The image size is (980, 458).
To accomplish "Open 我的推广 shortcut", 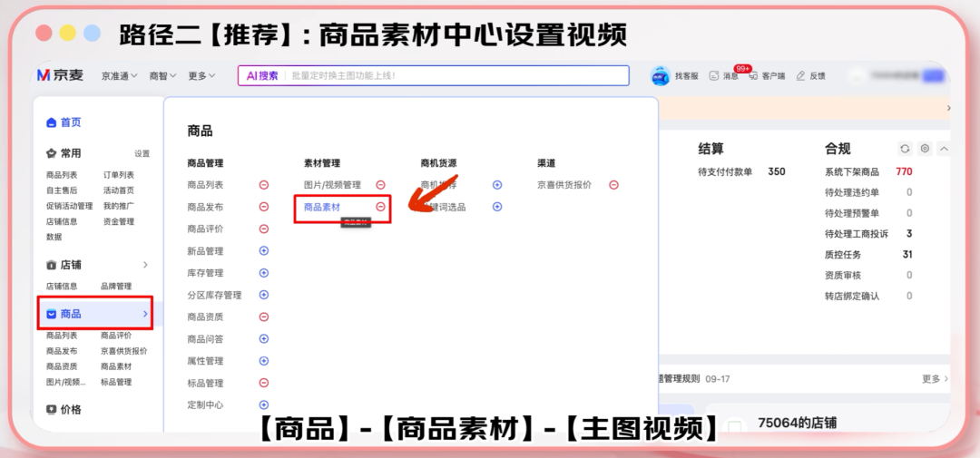I will [x=119, y=206].
